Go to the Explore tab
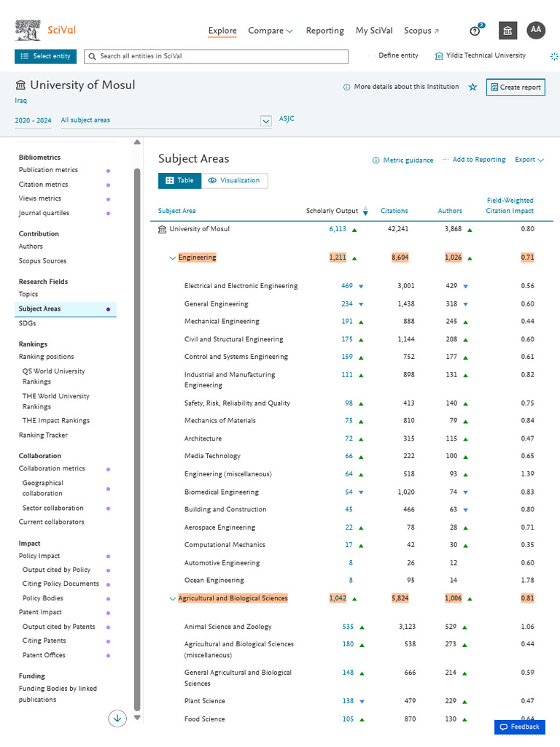 coord(222,31)
